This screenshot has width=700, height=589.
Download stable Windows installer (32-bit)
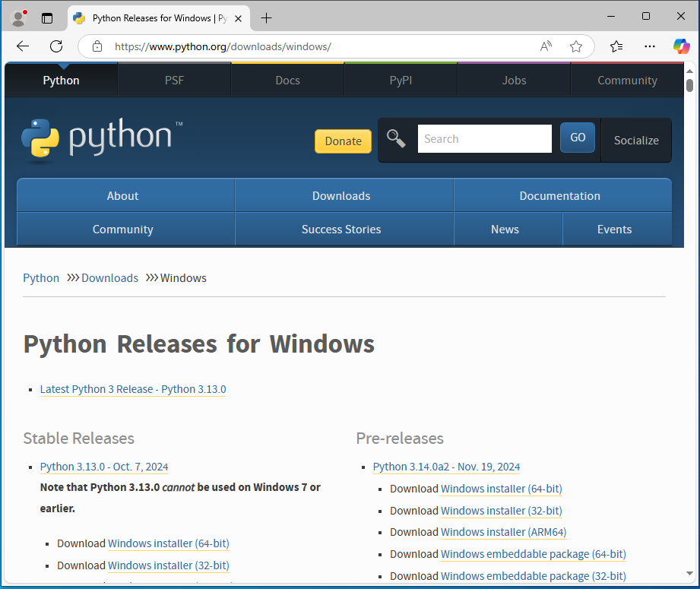click(x=168, y=565)
